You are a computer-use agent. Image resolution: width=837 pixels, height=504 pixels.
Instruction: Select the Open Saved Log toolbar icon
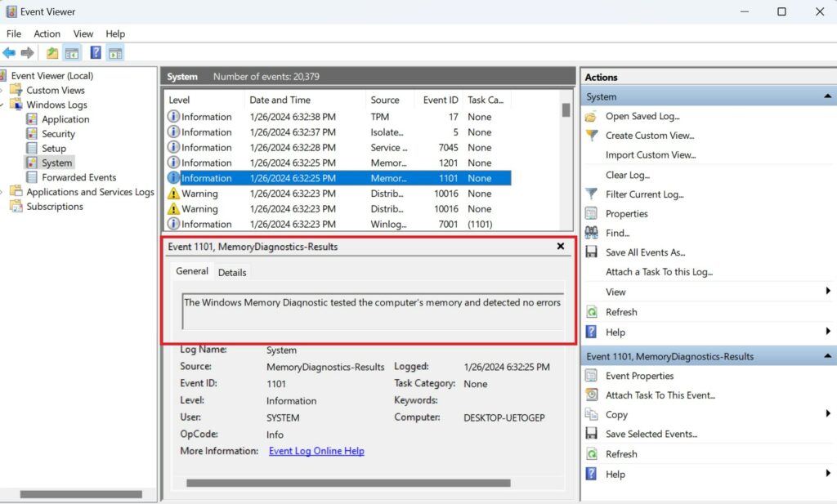(x=51, y=52)
